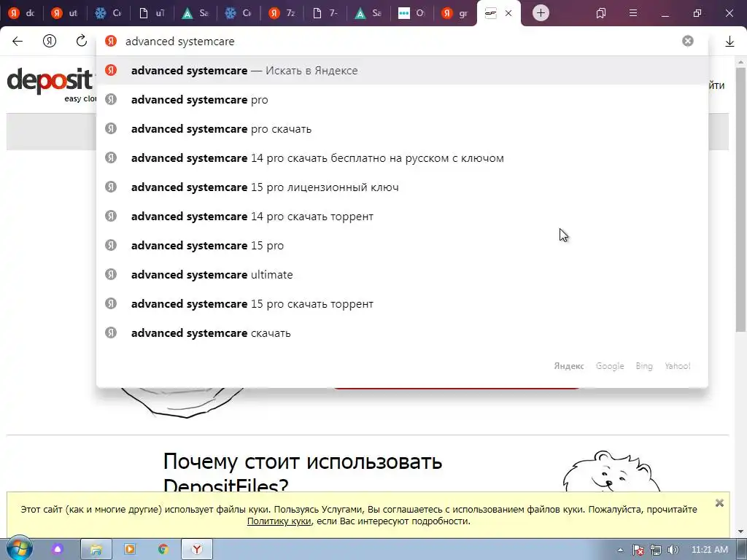Click the 11:21 AM system clock
Viewport: 747px width, 560px height.
tap(709, 550)
